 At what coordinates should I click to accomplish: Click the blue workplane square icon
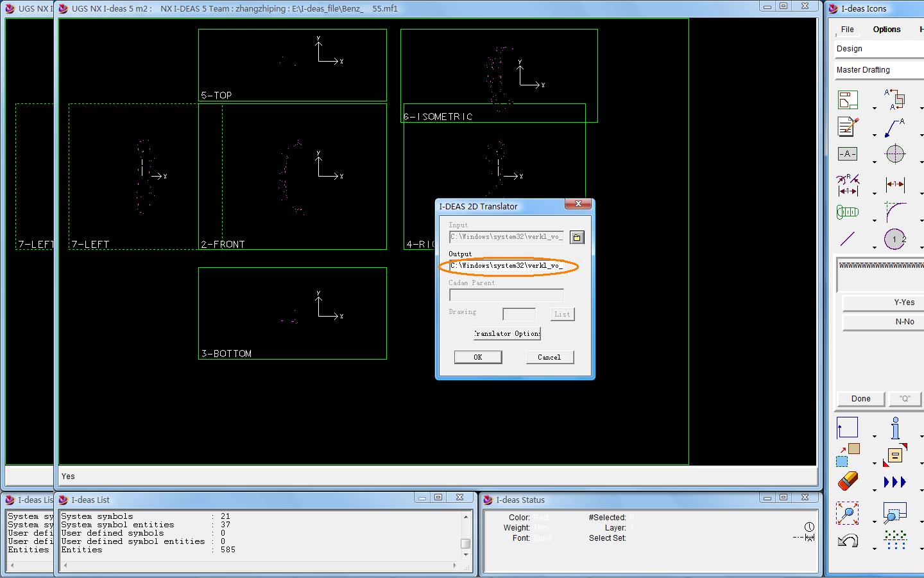(x=847, y=428)
